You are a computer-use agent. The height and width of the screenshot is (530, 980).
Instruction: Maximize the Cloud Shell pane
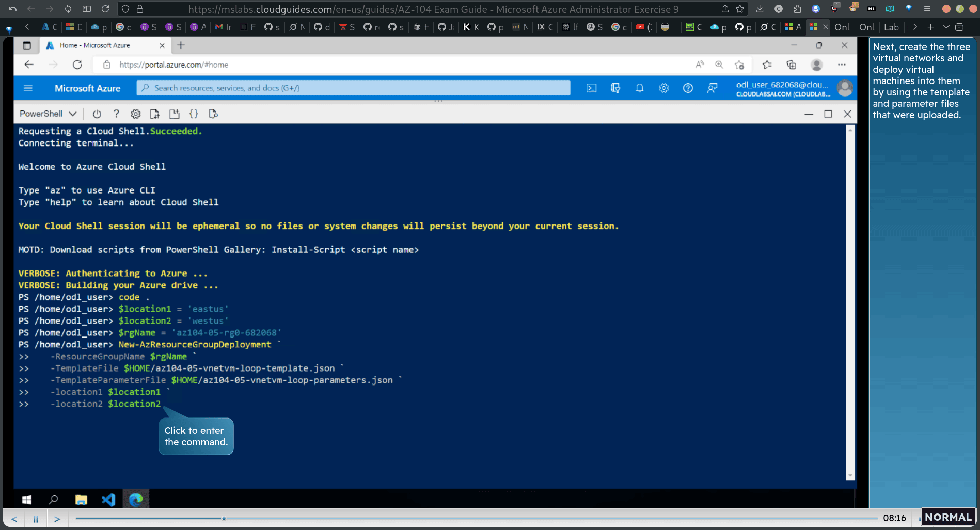tap(828, 114)
